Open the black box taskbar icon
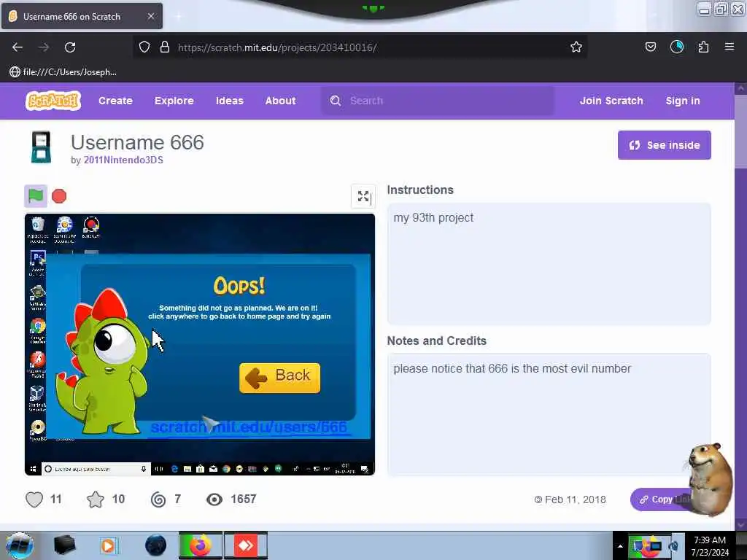This screenshot has width=747, height=560. (64, 545)
